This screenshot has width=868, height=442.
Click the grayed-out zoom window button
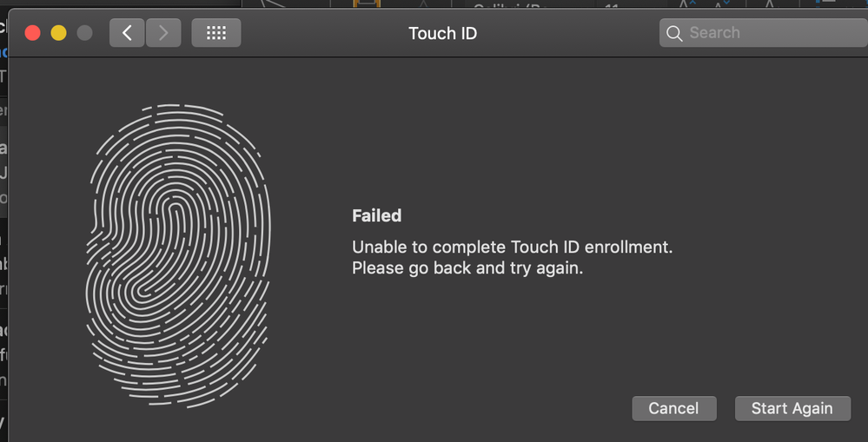pyautogui.click(x=84, y=33)
